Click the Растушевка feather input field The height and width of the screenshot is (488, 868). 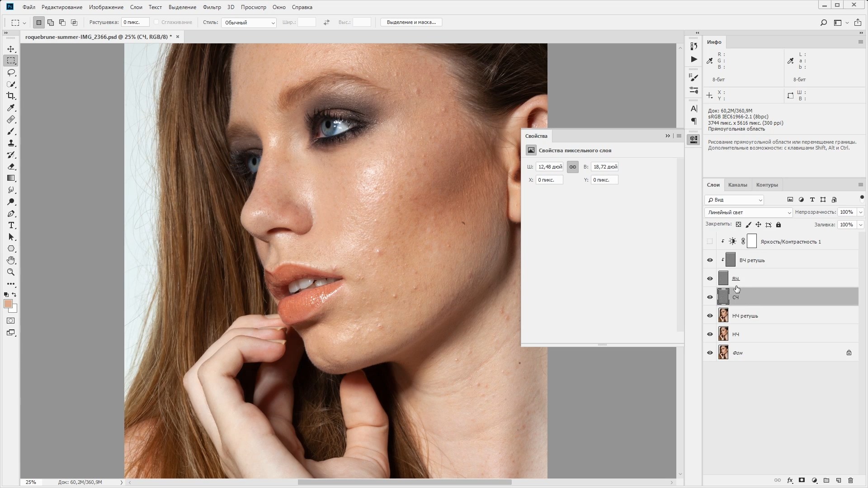point(135,22)
